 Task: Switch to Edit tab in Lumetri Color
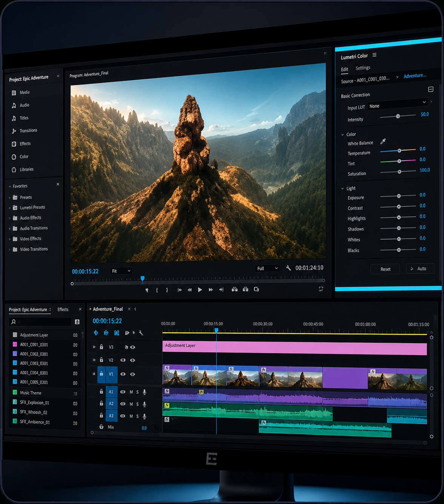pos(344,69)
